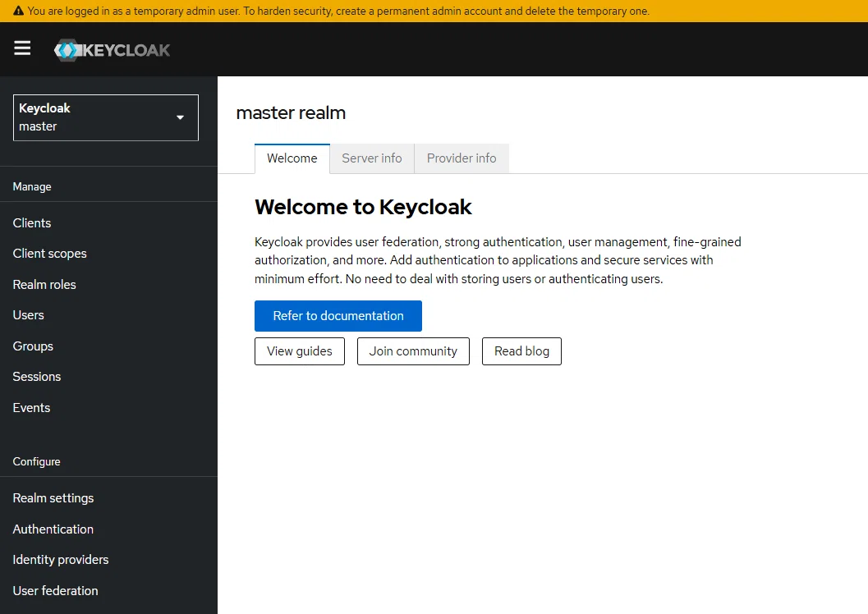The width and height of the screenshot is (868, 614).
Task: Click the temporary admin warning message text
Action: click(338, 11)
